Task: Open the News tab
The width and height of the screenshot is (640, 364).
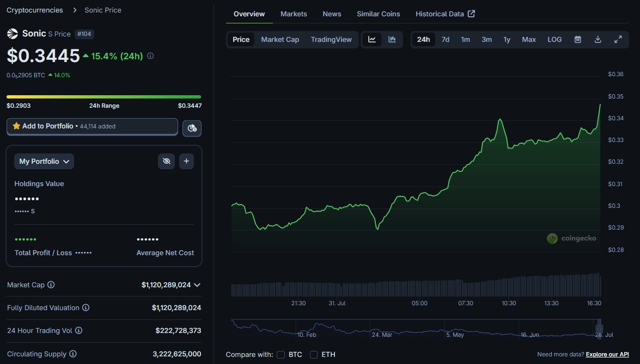Action: point(332,14)
